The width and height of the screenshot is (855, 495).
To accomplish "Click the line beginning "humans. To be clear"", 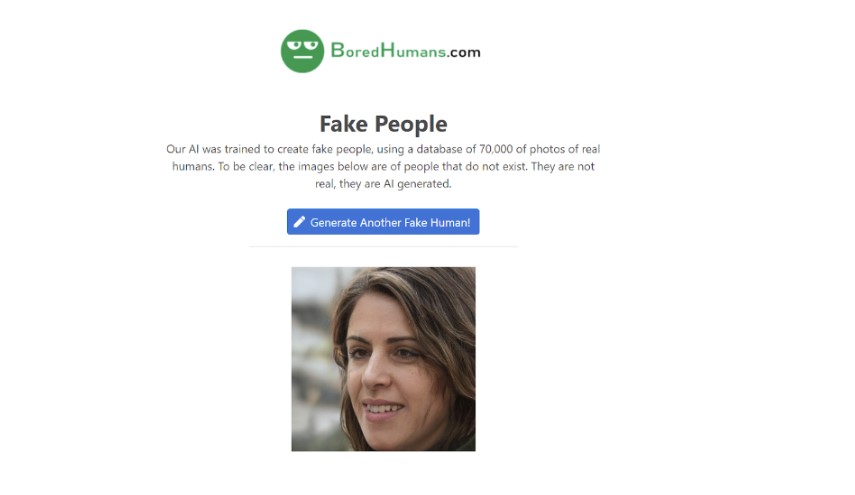I will coord(383,166).
